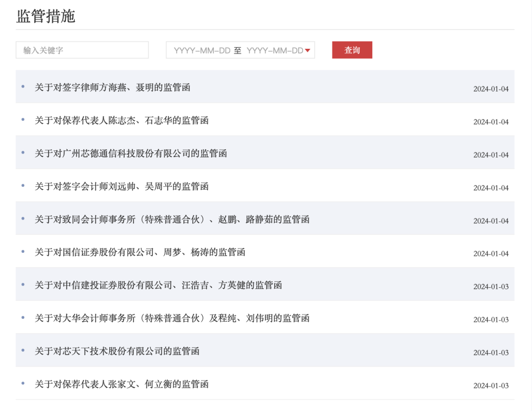Click the date 2024-01-04 on the first row
This screenshot has width=532, height=411.
tap(490, 89)
